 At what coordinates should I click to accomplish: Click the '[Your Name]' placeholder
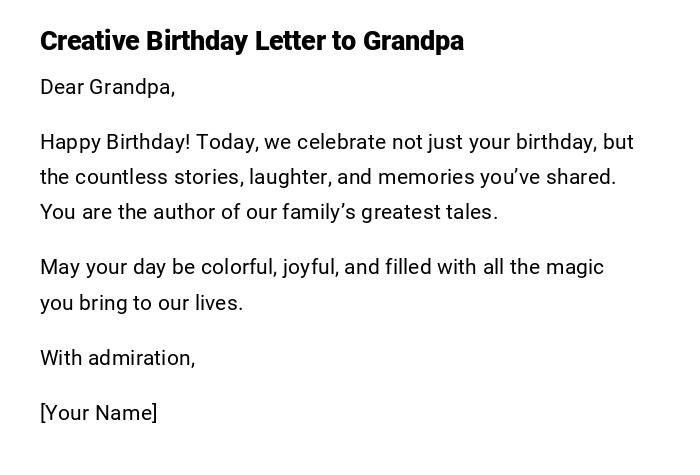(98, 413)
